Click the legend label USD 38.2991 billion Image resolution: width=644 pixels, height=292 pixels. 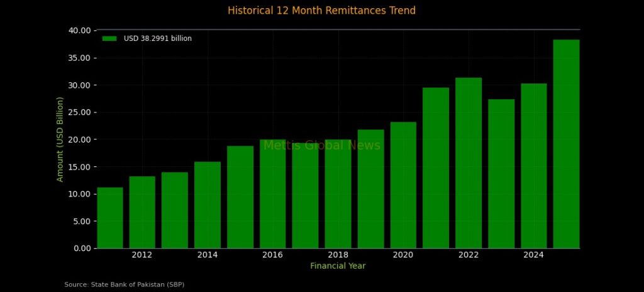coord(157,39)
